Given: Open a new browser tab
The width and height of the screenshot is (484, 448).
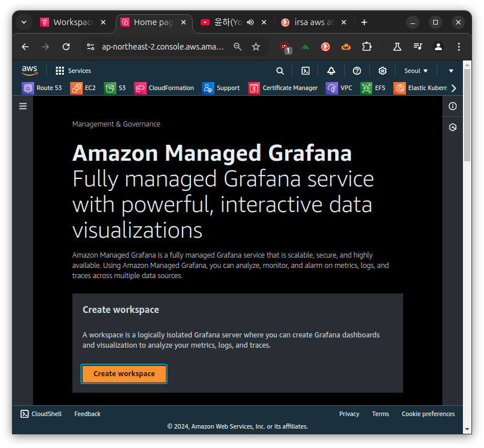Looking at the screenshot, I should 364,22.
